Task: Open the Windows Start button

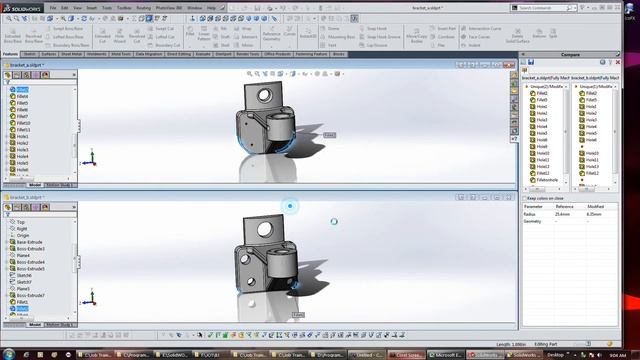Action: (8, 354)
